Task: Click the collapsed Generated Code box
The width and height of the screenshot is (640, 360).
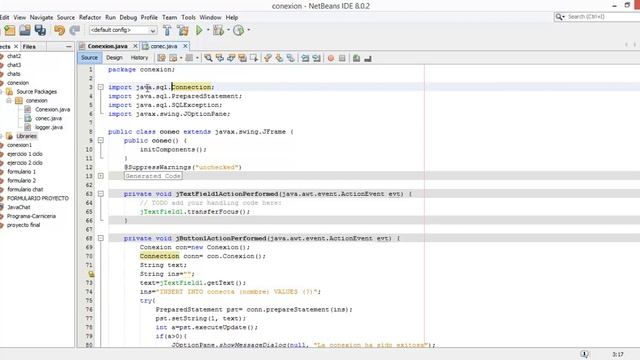Action: 153,176
